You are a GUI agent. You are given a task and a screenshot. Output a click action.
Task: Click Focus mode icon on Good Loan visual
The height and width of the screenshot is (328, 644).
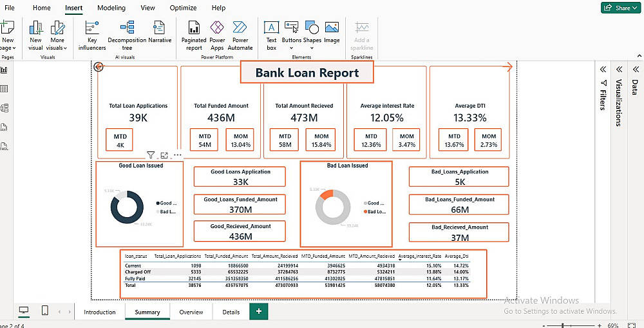coord(164,155)
